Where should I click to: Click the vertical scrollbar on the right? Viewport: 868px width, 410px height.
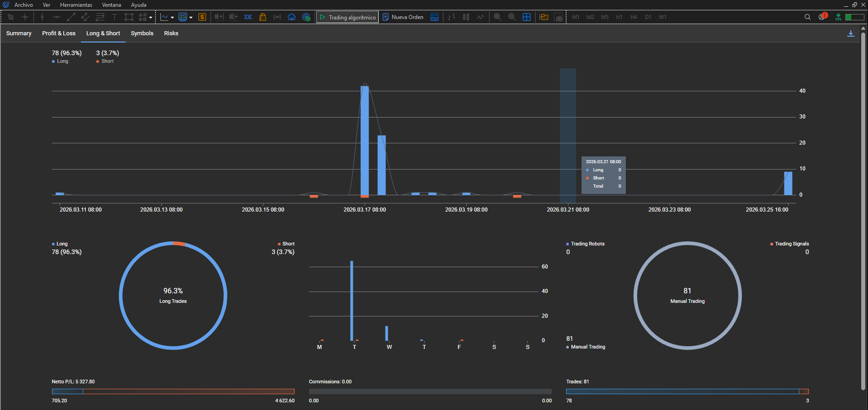click(x=863, y=208)
